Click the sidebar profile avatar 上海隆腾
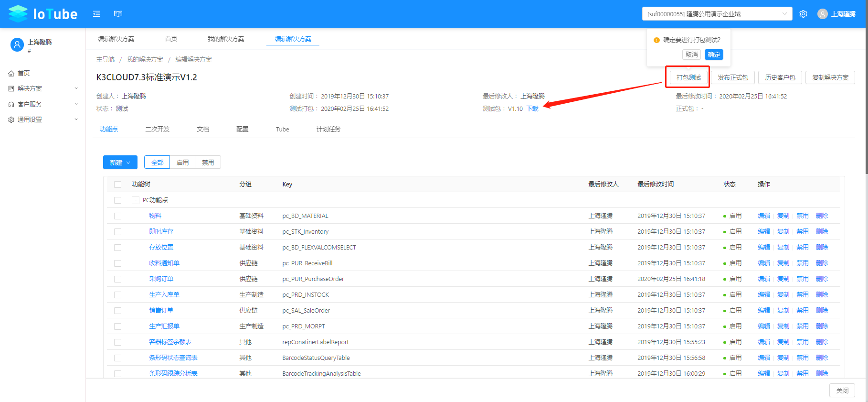 17,45
